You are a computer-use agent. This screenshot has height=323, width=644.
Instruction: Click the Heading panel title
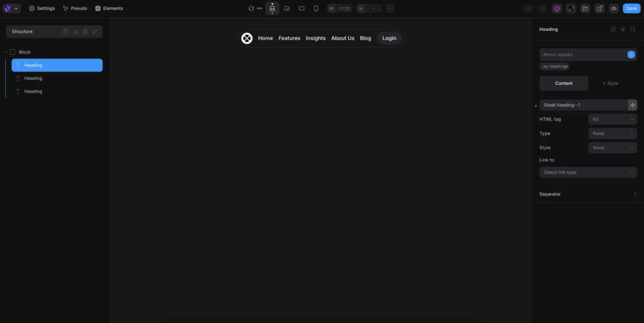[548, 29]
